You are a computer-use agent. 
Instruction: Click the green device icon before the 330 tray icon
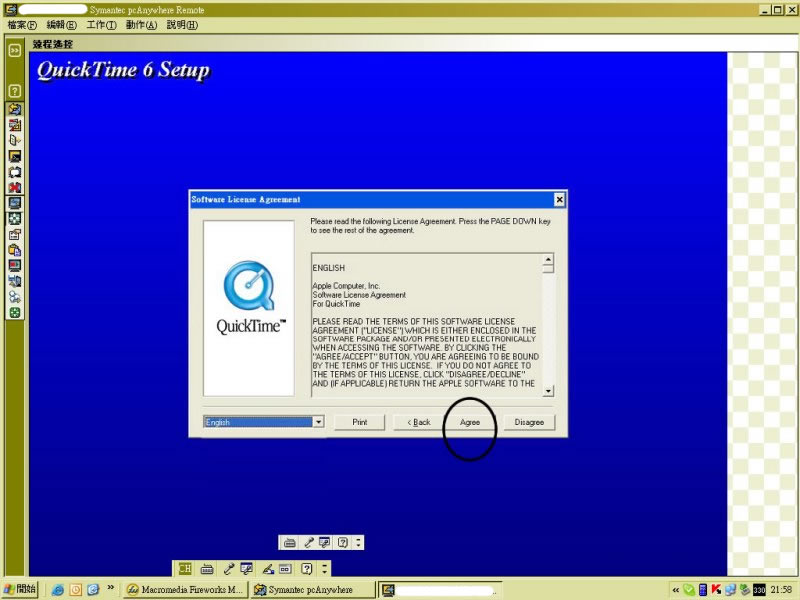click(744, 590)
